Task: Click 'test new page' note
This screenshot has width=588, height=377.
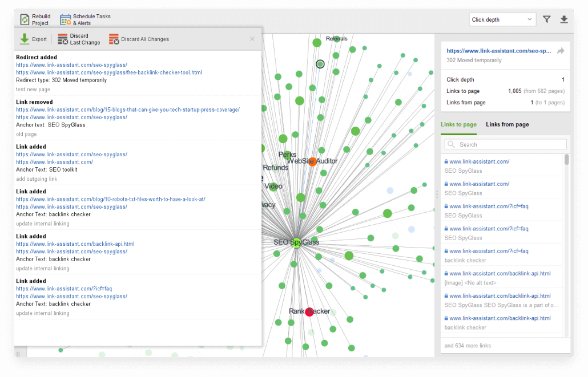Action: [33, 90]
